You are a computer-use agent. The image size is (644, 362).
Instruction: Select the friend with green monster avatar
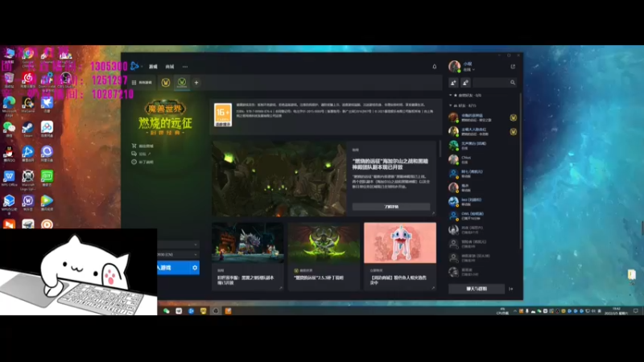(x=483, y=146)
